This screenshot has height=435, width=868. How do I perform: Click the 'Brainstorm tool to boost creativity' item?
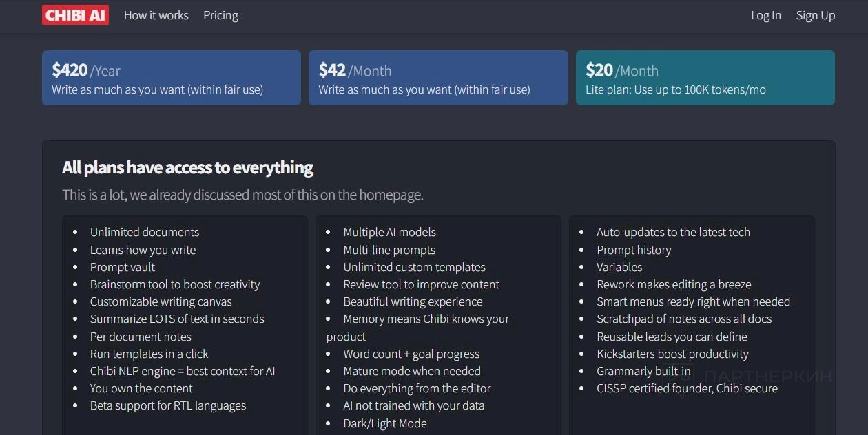175,284
